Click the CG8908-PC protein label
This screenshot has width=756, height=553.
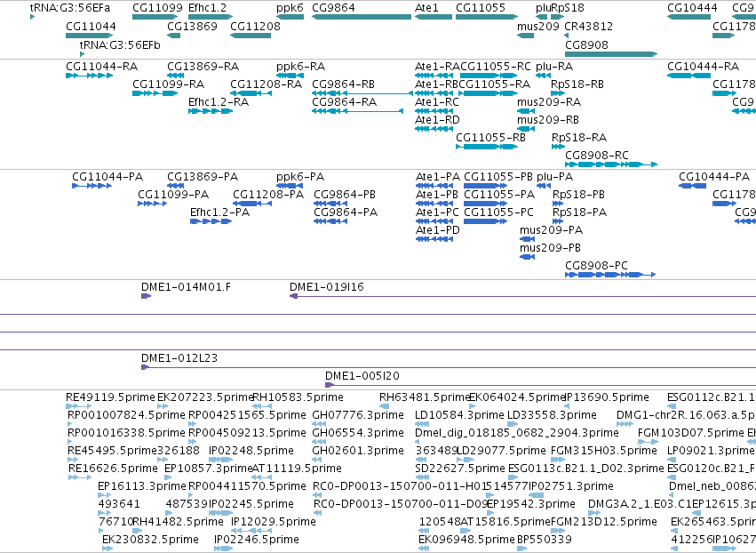pyautogui.click(x=596, y=266)
